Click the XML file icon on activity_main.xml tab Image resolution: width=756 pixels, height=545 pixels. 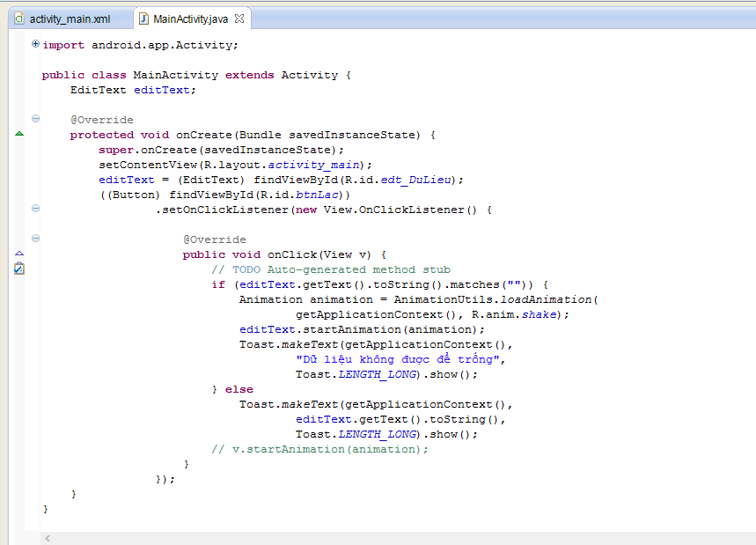[x=19, y=18]
